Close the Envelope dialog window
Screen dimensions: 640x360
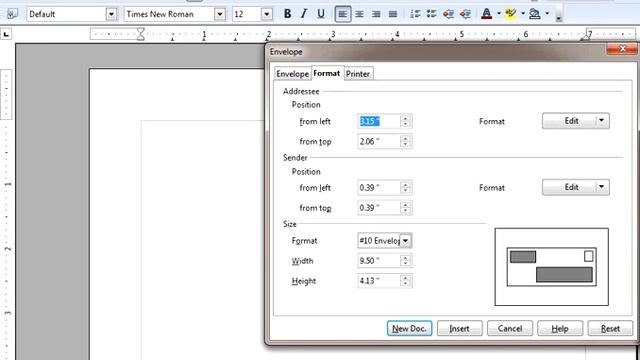(x=622, y=49)
